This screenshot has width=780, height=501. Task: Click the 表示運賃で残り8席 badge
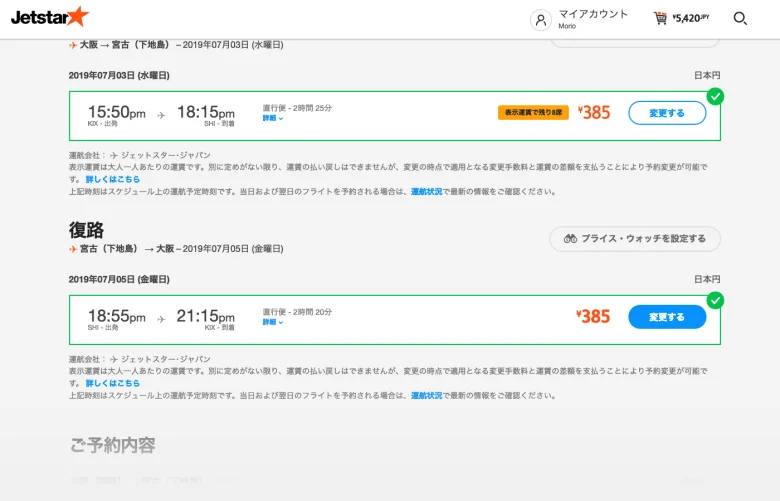[533, 112]
